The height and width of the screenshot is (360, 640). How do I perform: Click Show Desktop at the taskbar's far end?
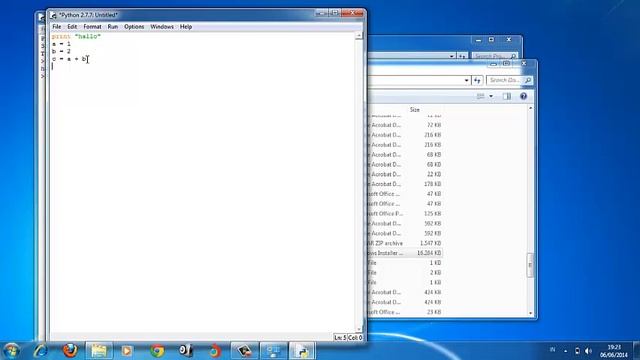click(x=636, y=351)
